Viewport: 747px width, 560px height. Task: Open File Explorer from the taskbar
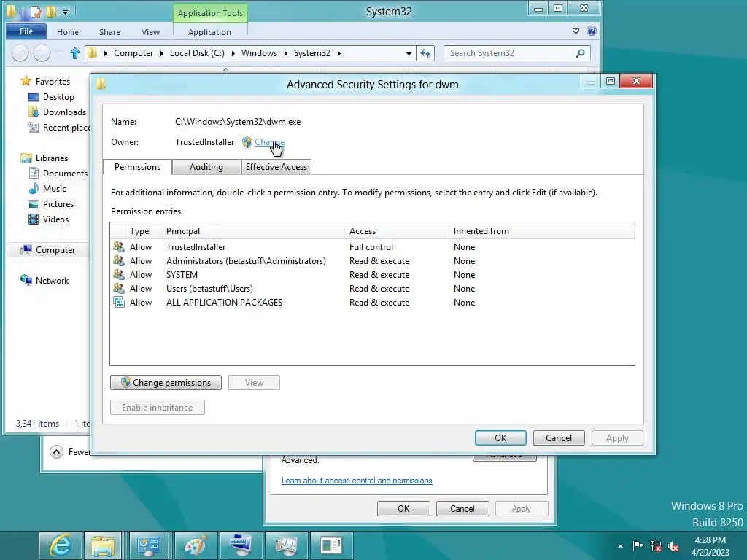coord(104,545)
